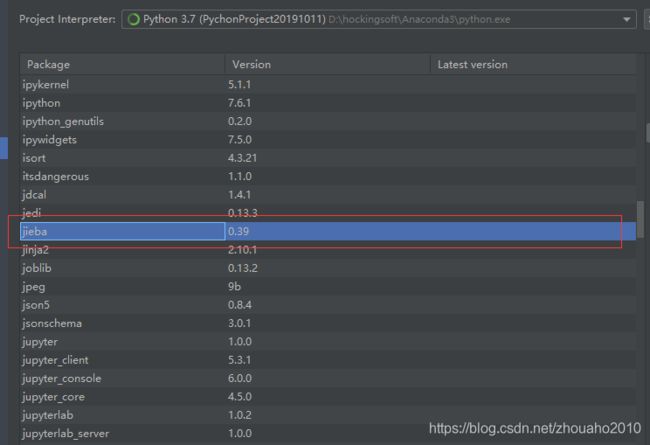Click version 7.6.1 of ipython
Screen dimensions: 650x445
[239, 103]
